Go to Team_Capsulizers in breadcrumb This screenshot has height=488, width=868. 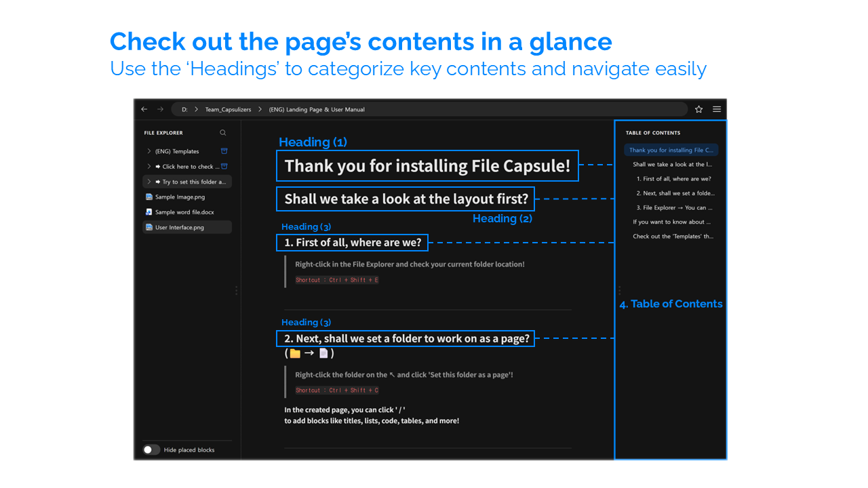click(x=228, y=109)
